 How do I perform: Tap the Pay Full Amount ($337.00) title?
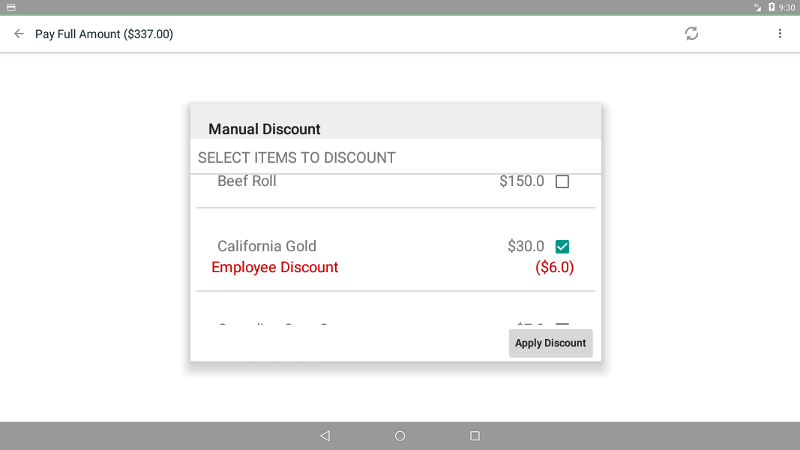(x=104, y=34)
